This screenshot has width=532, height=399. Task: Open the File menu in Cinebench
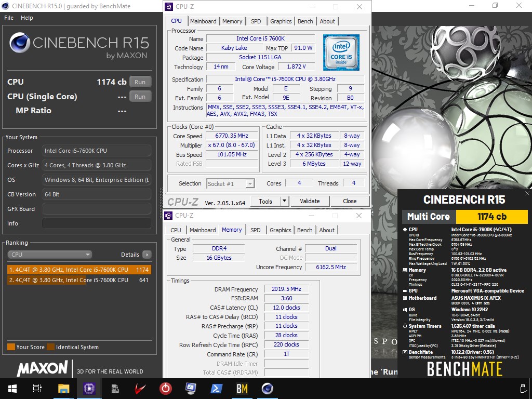(x=9, y=18)
